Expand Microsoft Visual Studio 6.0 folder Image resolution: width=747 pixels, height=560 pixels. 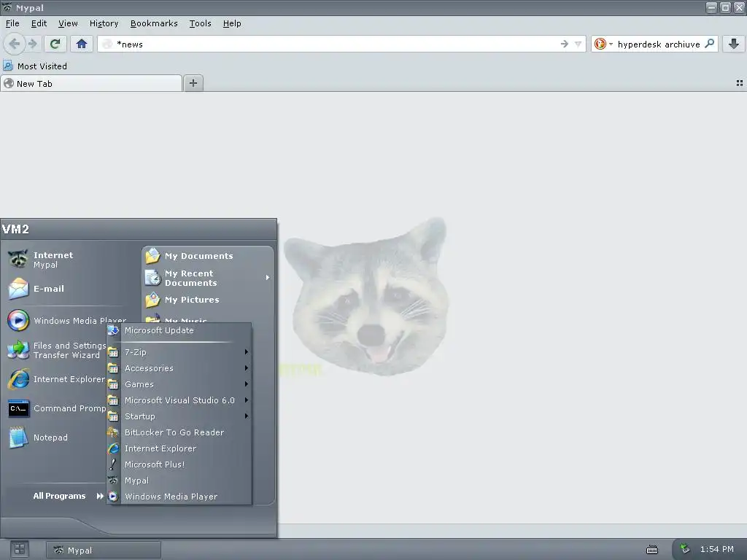(179, 400)
